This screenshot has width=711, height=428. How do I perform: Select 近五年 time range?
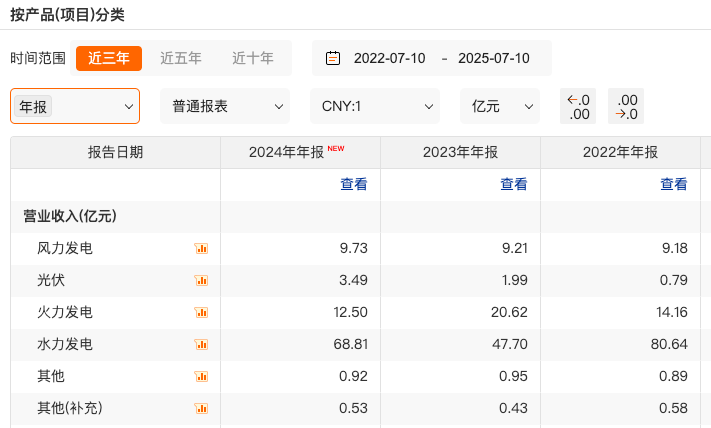(x=180, y=58)
